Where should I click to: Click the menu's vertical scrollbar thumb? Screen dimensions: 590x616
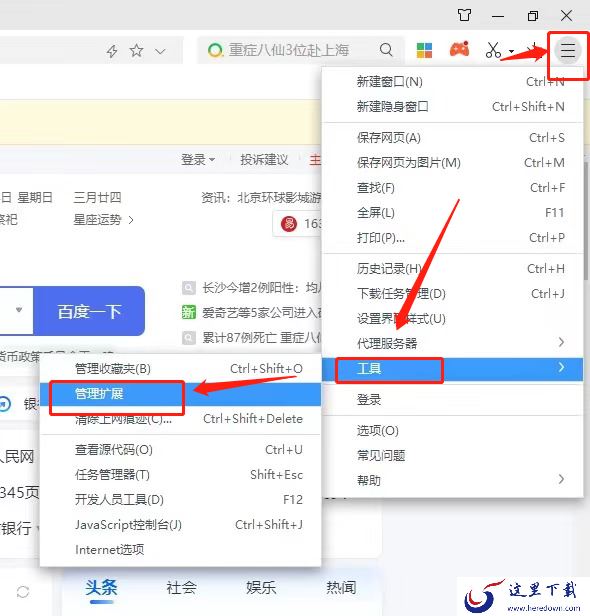pyautogui.click(x=586, y=220)
